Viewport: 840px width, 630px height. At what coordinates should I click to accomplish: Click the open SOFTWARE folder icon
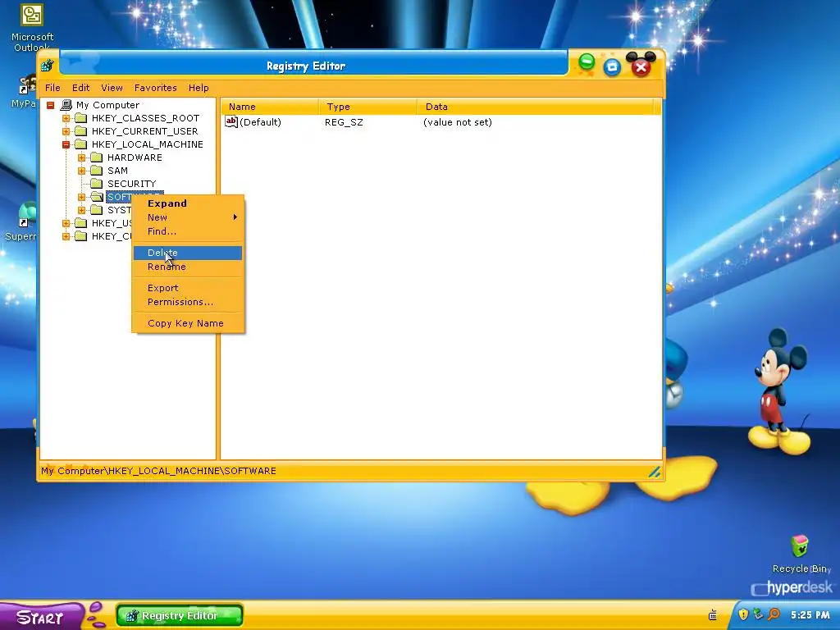(97, 197)
